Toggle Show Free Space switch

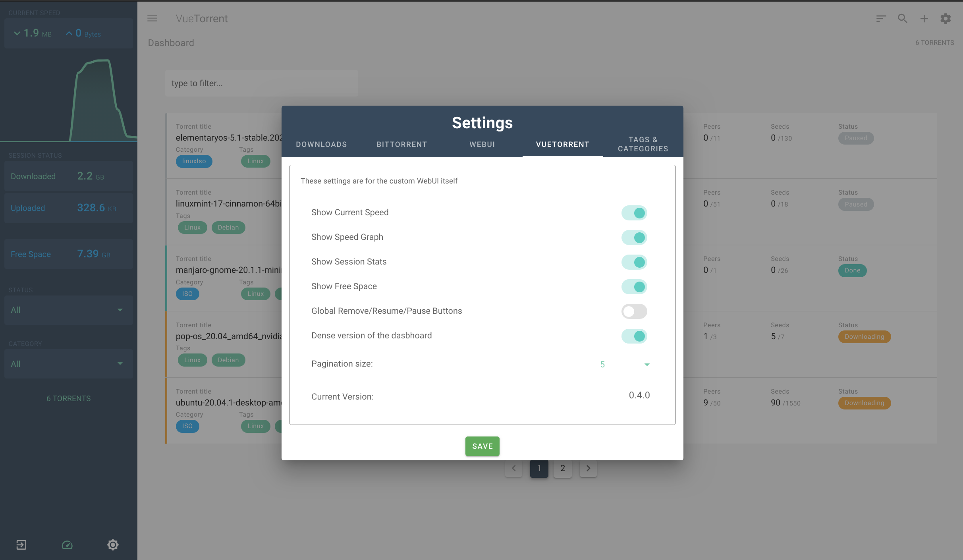pos(634,287)
